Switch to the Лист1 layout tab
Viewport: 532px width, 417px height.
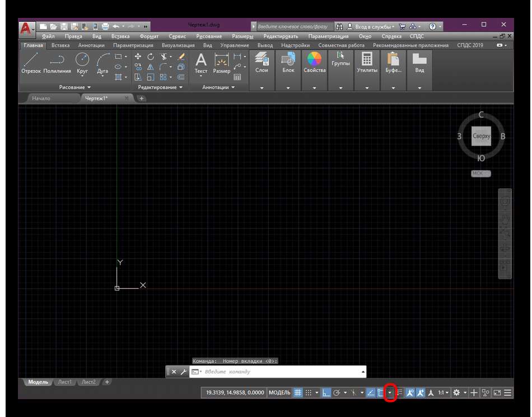tap(64, 382)
